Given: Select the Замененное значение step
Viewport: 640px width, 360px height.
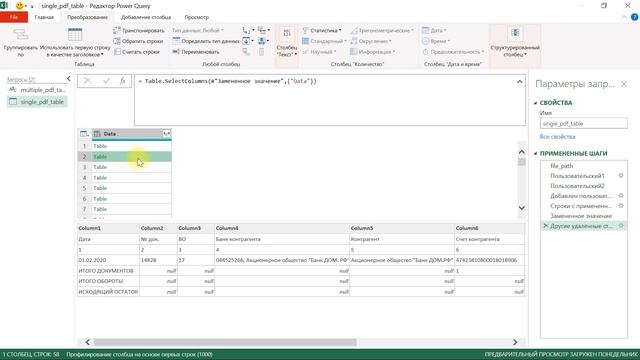Looking at the screenshot, I should coord(581,216).
